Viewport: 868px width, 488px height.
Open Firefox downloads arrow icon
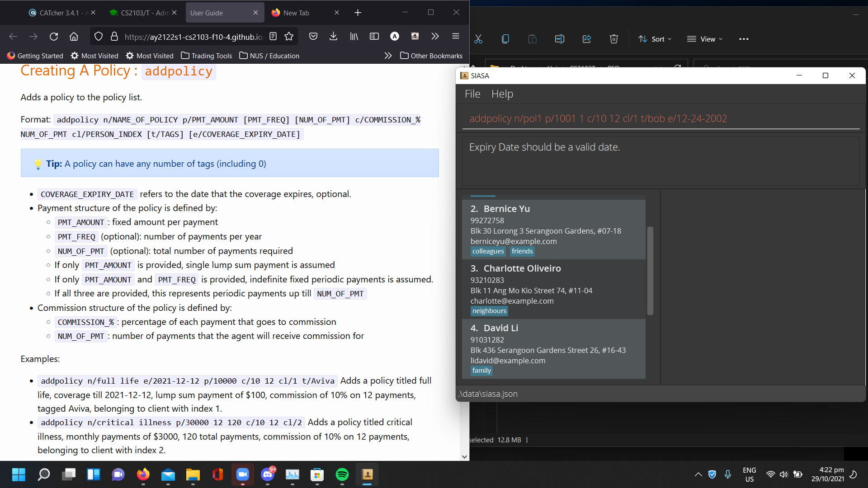pos(333,37)
